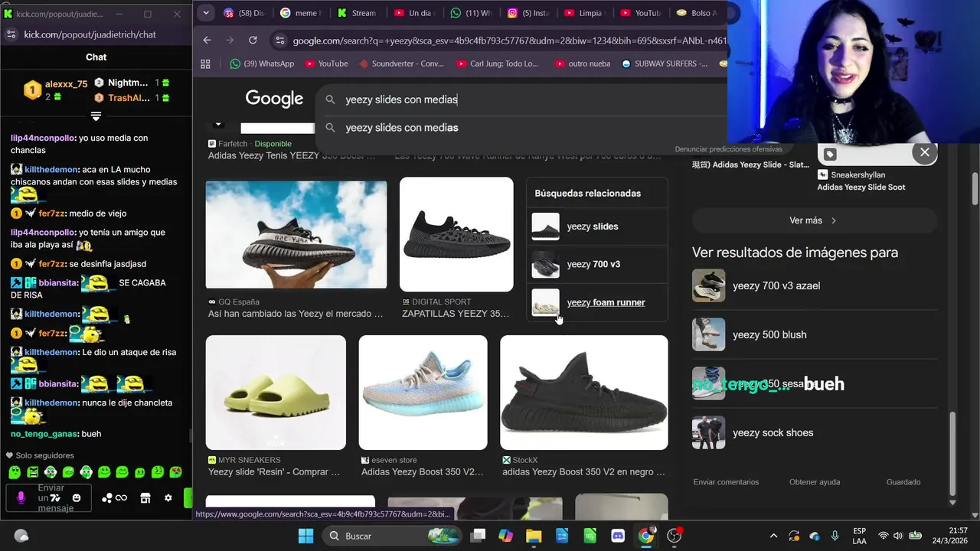Click chat username alexxx_75 in leaderboard
980x551 pixels.
66,84
